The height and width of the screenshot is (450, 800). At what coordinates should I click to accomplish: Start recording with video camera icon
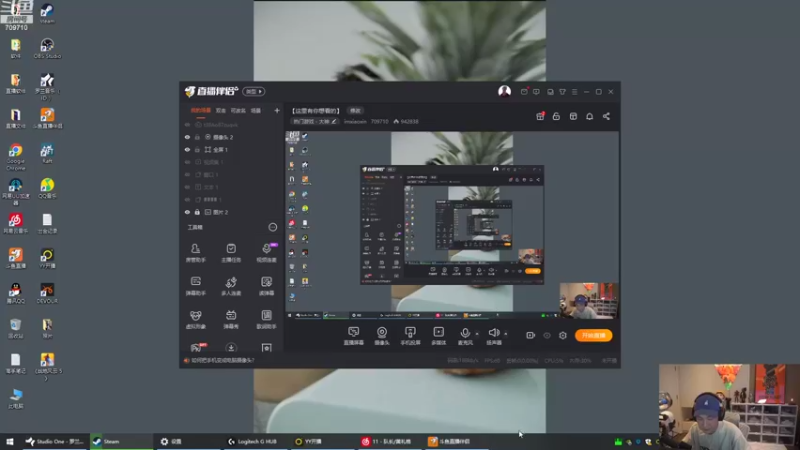pos(531,335)
